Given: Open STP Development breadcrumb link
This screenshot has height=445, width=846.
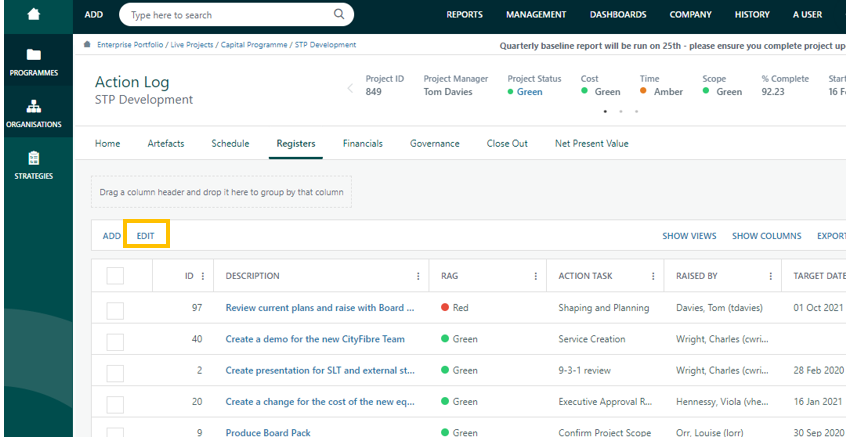Looking at the screenshot, I should pos(325,45).
